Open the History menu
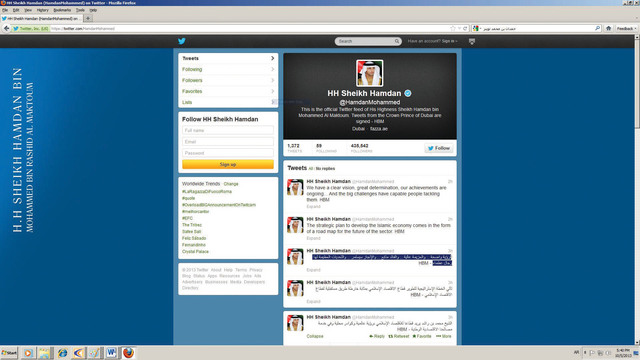The image size is (640, 360). 42,10
